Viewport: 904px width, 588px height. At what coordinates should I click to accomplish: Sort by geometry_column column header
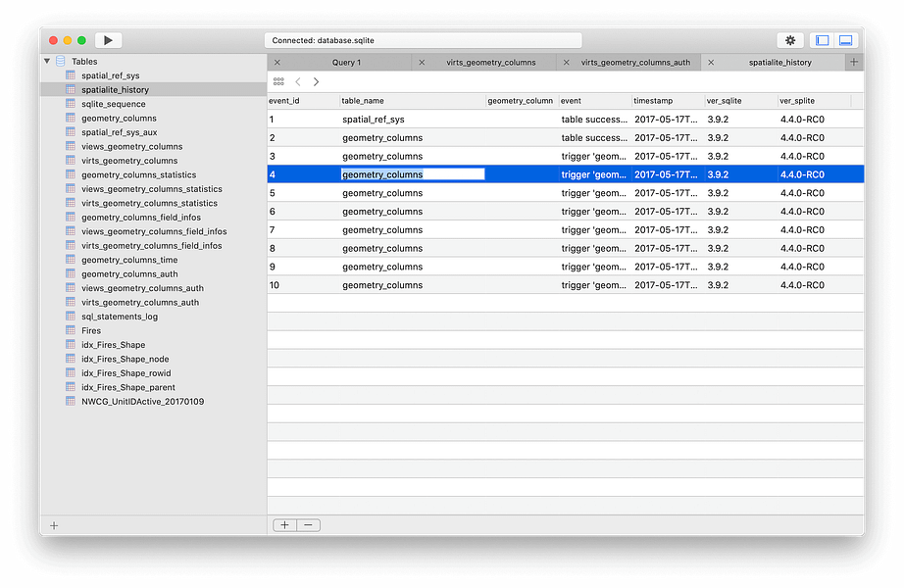point(523,101)
